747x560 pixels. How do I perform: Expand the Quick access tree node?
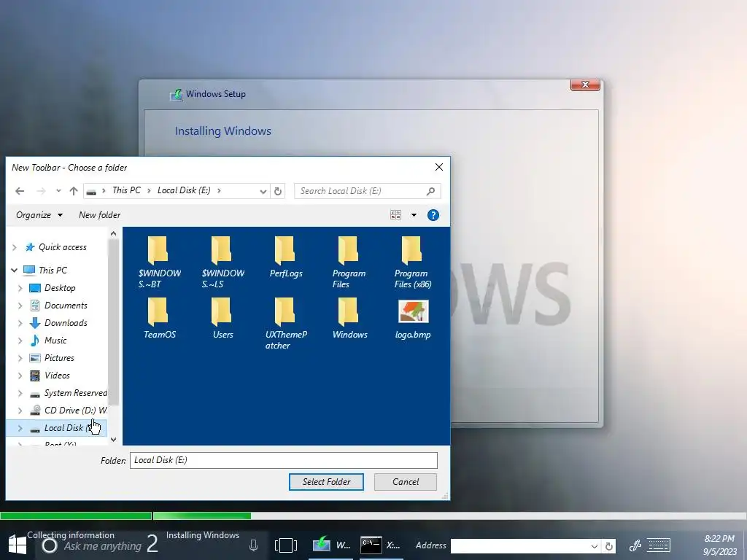click(15, 247)
